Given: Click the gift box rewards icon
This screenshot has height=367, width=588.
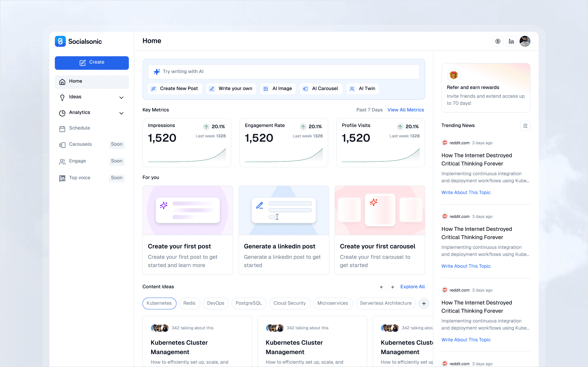Looking at the screenshot, I should coord(454,75).
